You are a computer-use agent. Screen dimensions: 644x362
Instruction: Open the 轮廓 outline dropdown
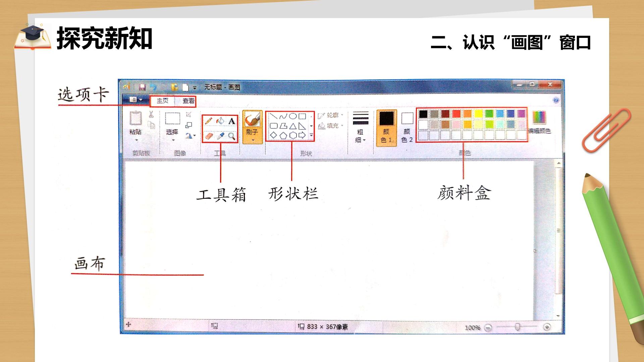coord(331,115)
